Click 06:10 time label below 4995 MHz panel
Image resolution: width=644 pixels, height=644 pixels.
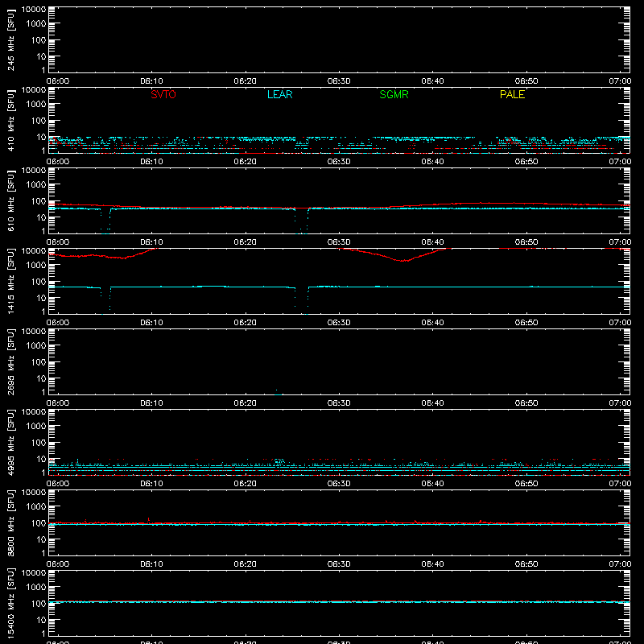[151, 484]
